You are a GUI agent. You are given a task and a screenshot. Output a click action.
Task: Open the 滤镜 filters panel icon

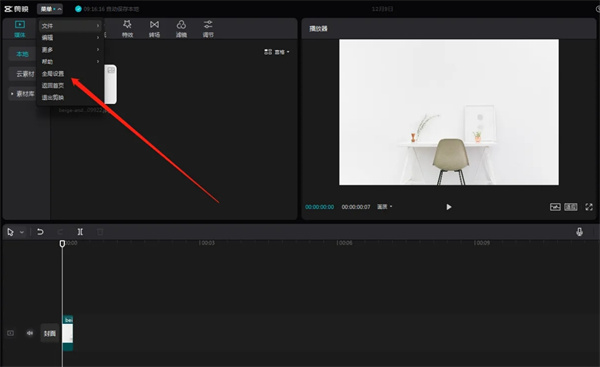point(181,29)
